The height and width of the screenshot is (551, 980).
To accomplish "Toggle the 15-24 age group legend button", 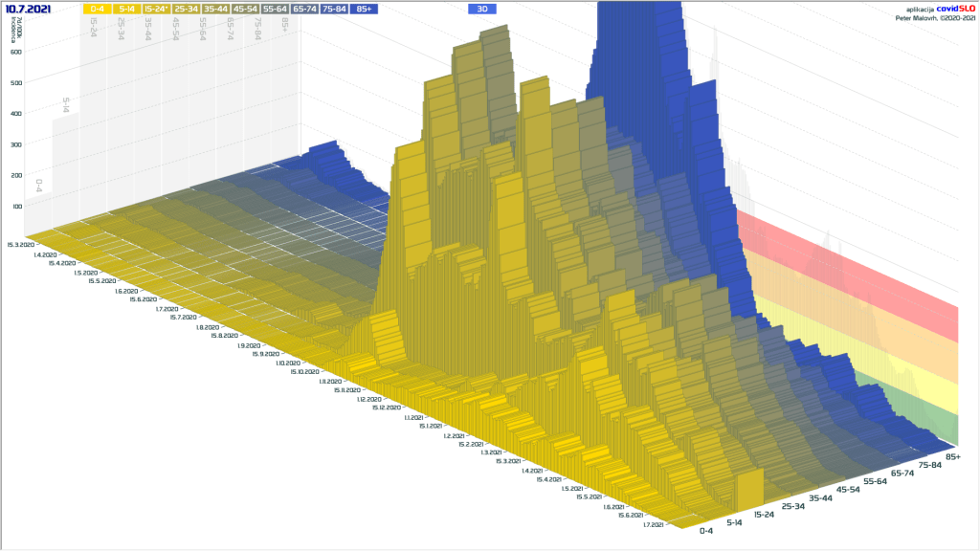I will 156,8.
